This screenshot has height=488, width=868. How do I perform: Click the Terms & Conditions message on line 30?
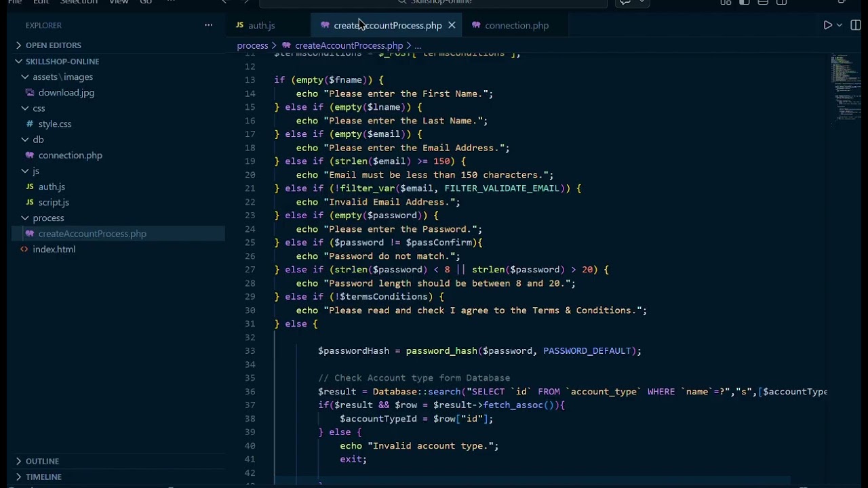pyautogui.click(x=482, y=310)
